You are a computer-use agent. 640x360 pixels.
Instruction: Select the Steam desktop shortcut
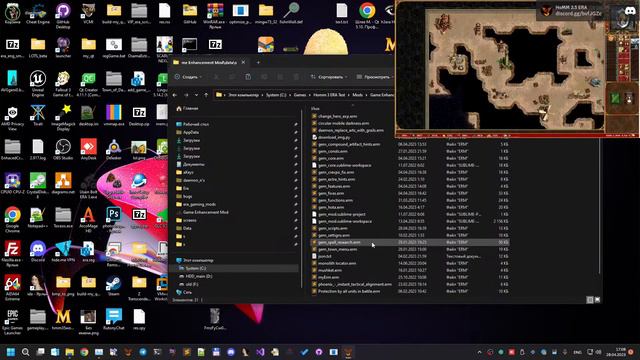[113, 285]
